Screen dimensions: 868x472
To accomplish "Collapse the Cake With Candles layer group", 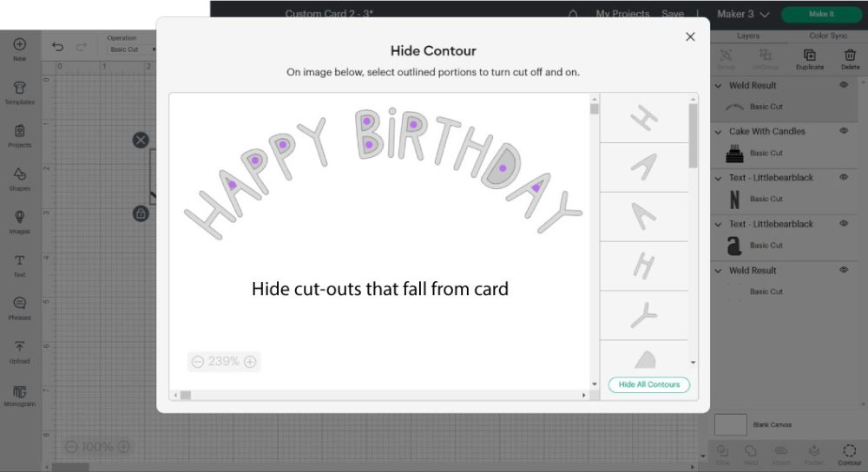I will [x=719, y=132].
